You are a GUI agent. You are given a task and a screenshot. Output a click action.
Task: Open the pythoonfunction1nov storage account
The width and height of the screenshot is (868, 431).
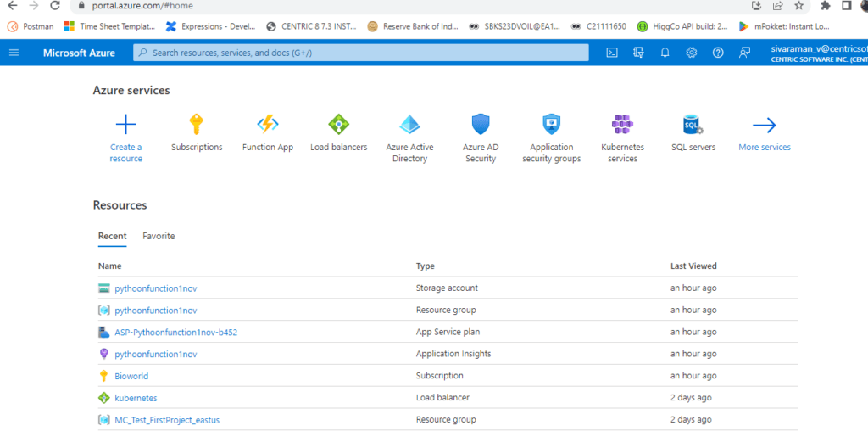pyautogui.click(x=156, y=288)
